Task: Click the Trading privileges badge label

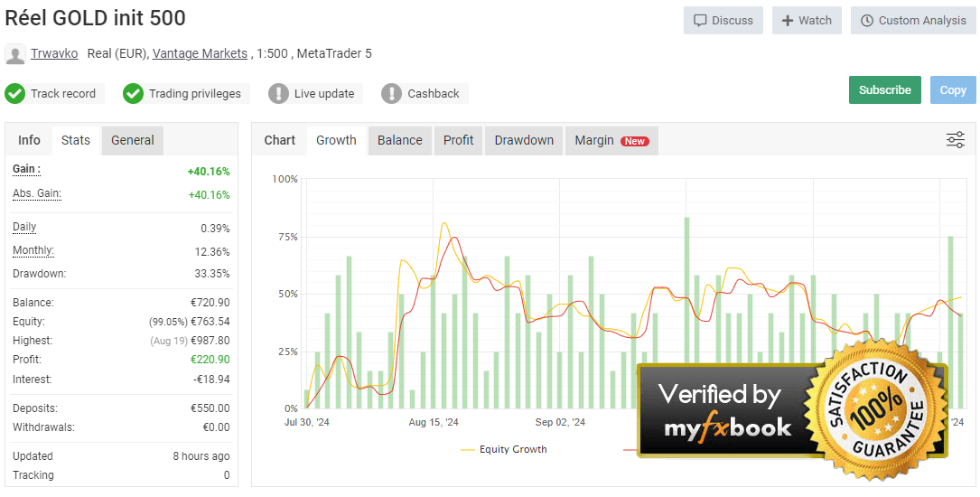Action: [x=195, y=94]
